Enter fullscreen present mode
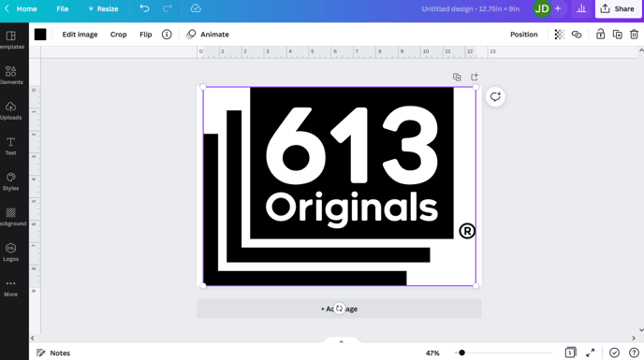Image resolution: width=644 pixels, height=360 pixels. [591, 353]
